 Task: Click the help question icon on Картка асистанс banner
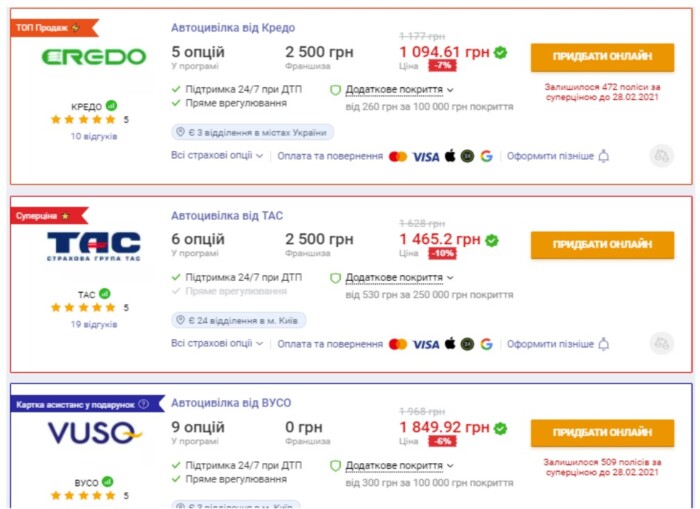(x=143, y=404)
